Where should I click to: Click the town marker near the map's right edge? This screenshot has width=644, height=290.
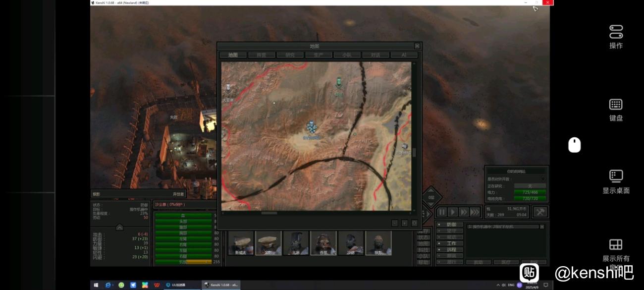pyautogui.click(x=405, y=147)
